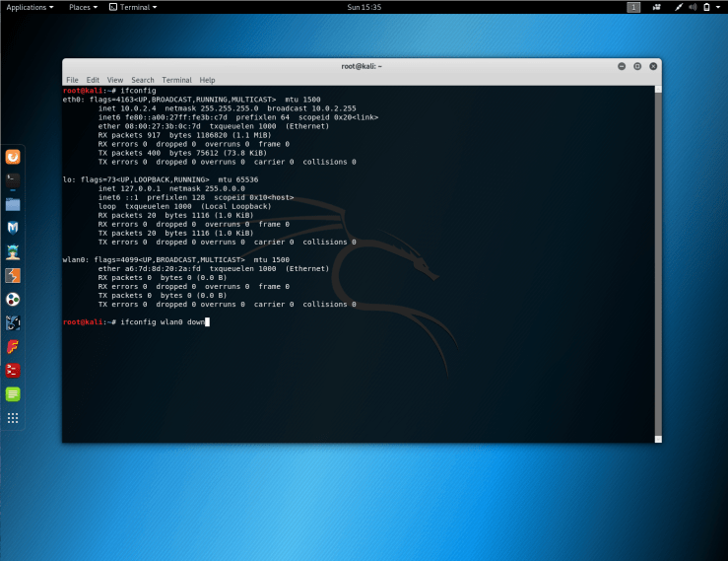
Task: Open the Search menu in terminal
Action: click(x=142, y=80)
